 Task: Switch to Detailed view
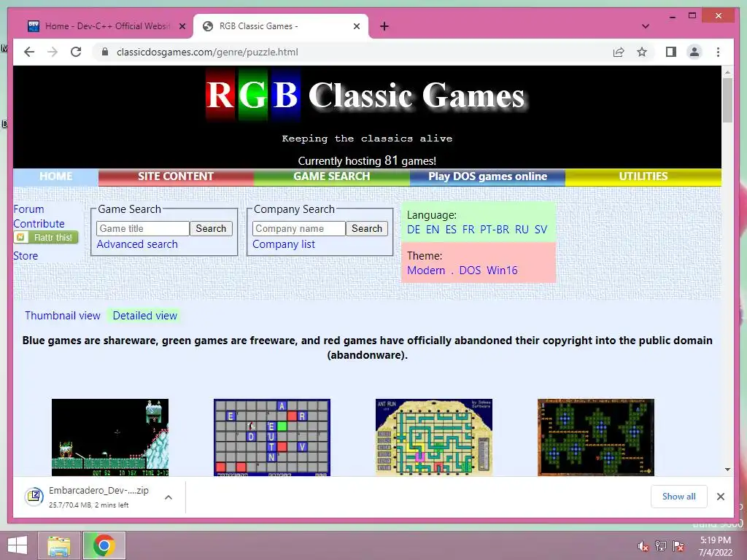pos(145,316)
